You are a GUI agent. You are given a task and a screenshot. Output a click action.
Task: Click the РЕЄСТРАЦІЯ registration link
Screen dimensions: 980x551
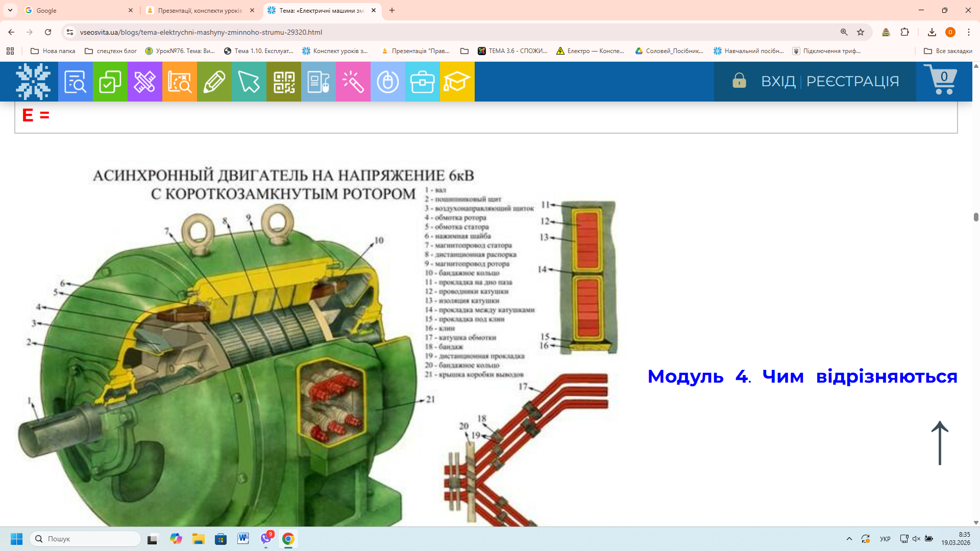(x=852, y=81)
